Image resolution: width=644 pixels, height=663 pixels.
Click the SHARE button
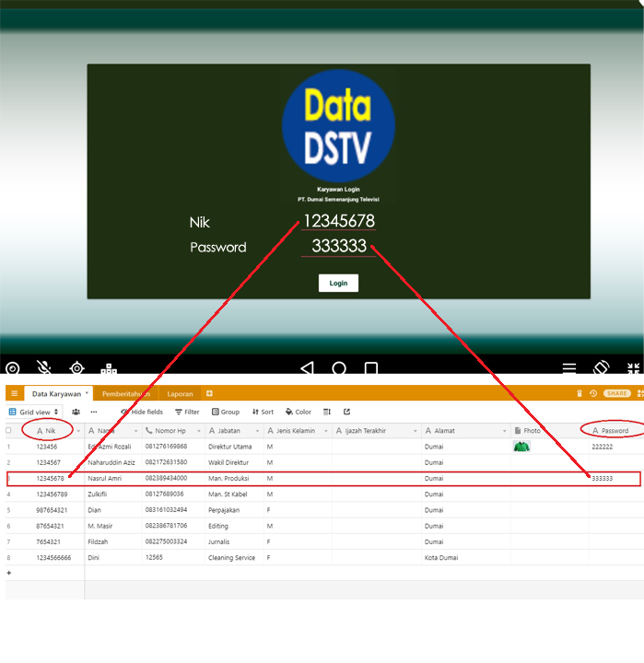[x=617, y=393]
